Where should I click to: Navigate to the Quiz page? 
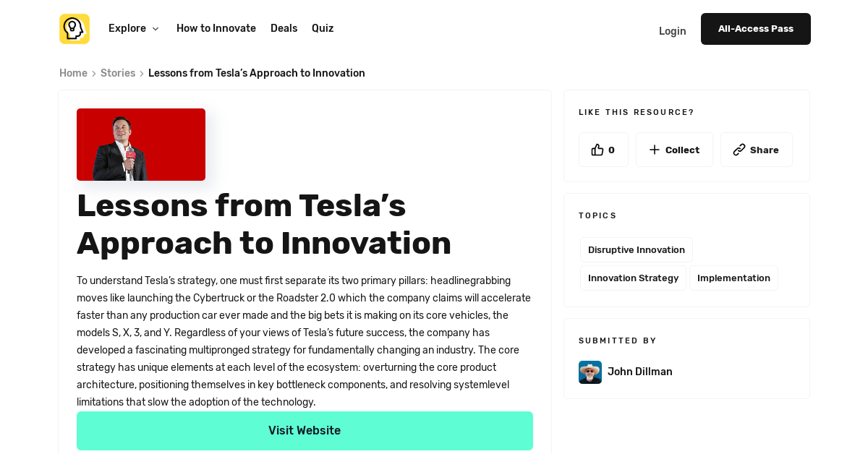click(x=322, y=28)
